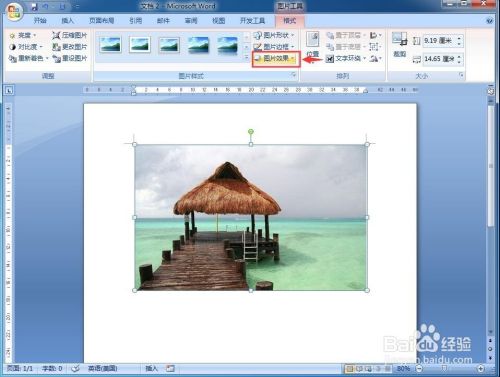Click 英语(美国) language indicator
500x377 pixels.
pos(102,368)
